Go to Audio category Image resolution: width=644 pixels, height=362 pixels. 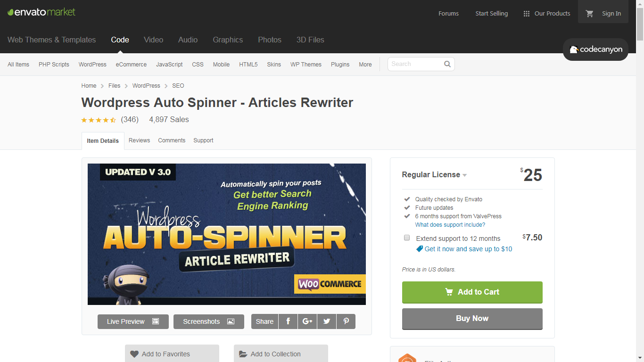[x=188, y=40]
